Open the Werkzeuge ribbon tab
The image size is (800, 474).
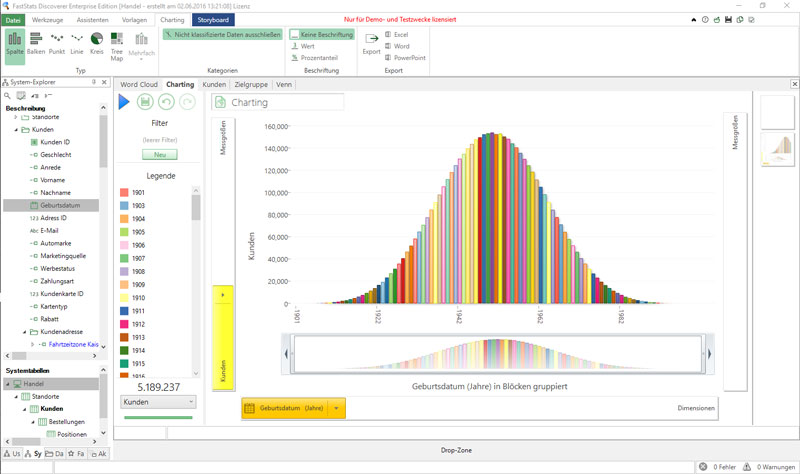pos(47,20)
